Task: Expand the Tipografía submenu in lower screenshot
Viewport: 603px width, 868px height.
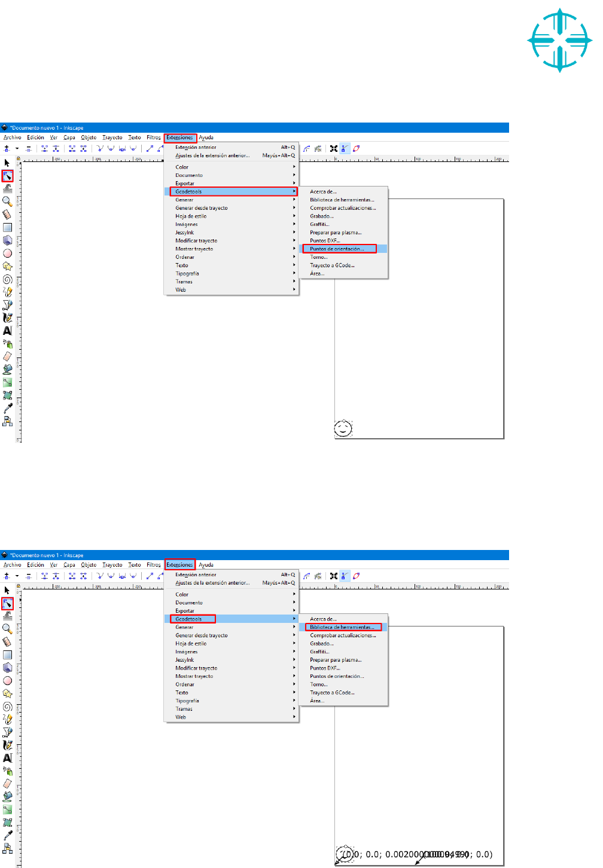Action: point(231,701)
